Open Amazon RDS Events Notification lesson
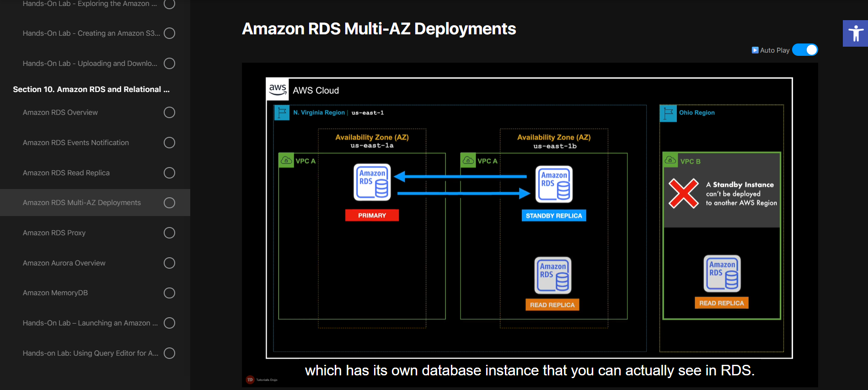The height and width of the screenshot is (390, 868). coord(76,143)
